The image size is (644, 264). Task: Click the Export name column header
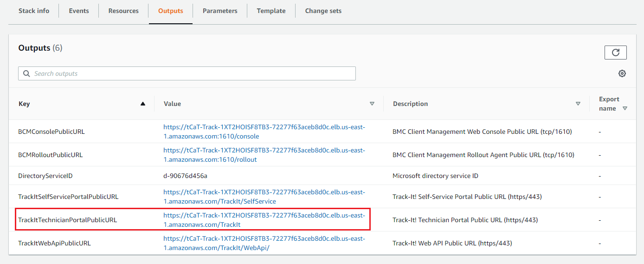(609, 104)
